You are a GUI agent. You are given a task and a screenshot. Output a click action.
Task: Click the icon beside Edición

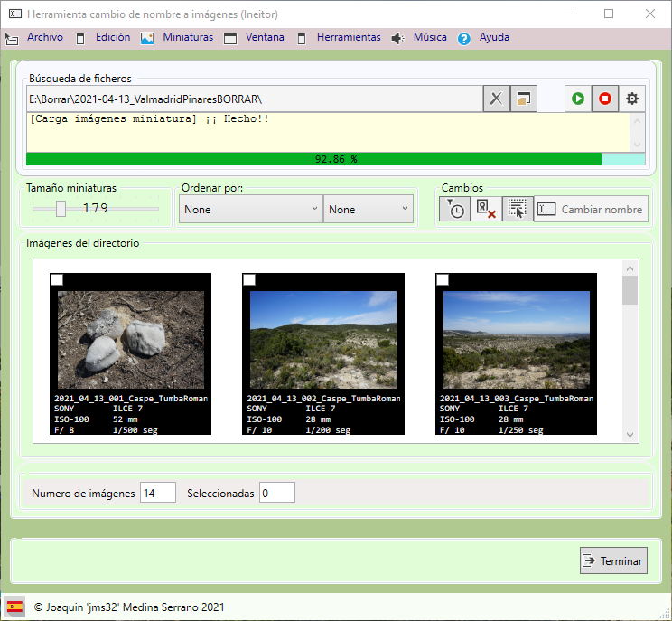pos(80,39)
